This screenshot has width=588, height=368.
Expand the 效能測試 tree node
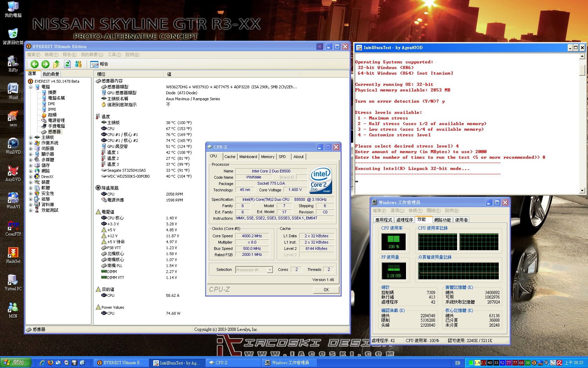pyautogui.click(x=31, y=210)
